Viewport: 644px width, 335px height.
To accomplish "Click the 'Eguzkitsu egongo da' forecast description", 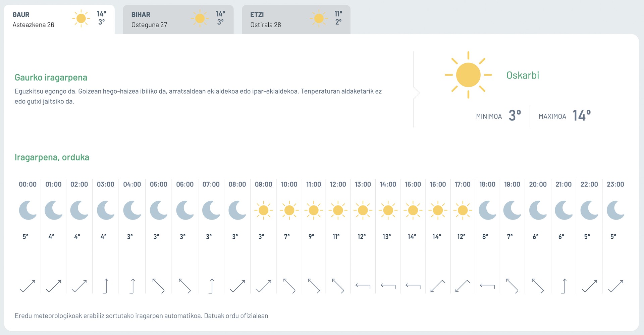I will (198, 96).
